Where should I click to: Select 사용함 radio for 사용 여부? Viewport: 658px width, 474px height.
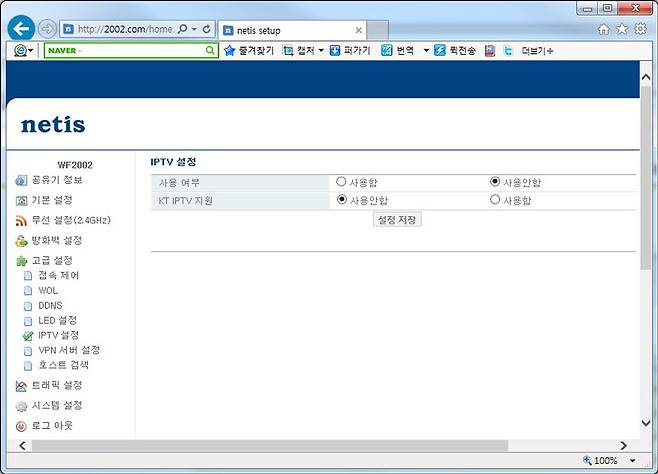tap(341, 182)
